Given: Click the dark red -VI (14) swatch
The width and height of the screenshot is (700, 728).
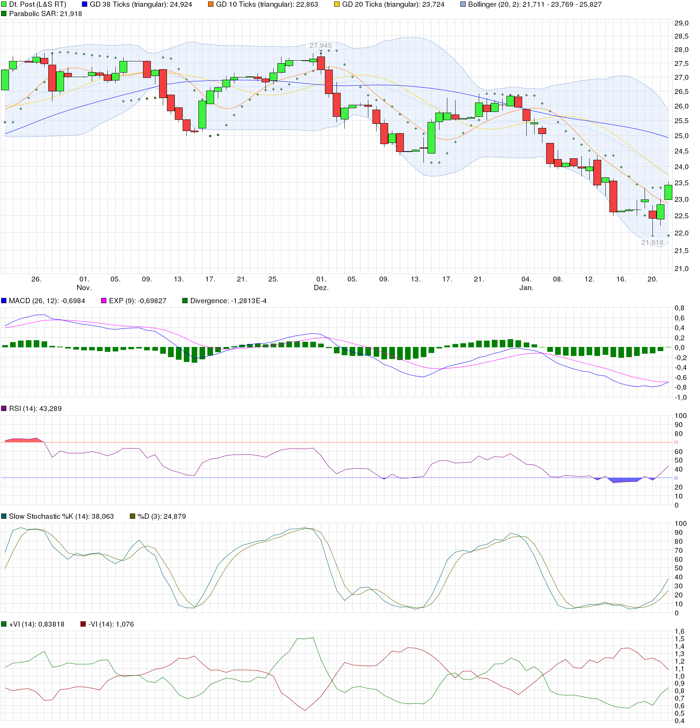Looking at the screenshot, I should (x=83, y=624).
